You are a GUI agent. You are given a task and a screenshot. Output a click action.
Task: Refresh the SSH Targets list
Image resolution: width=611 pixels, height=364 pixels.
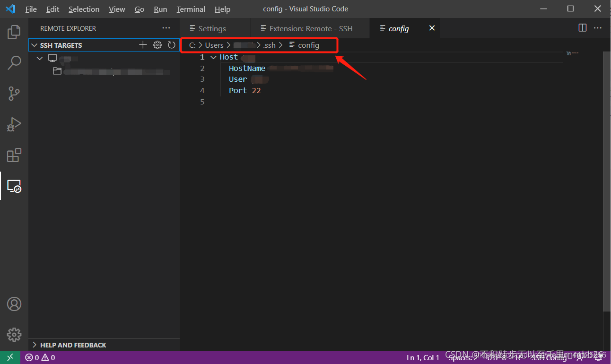point(172,45)
